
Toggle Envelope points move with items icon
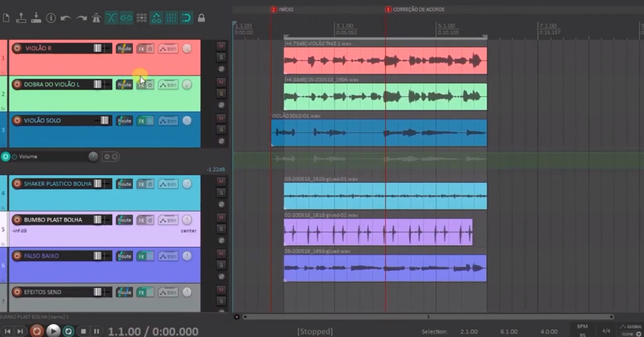click(x=157, y=18)
